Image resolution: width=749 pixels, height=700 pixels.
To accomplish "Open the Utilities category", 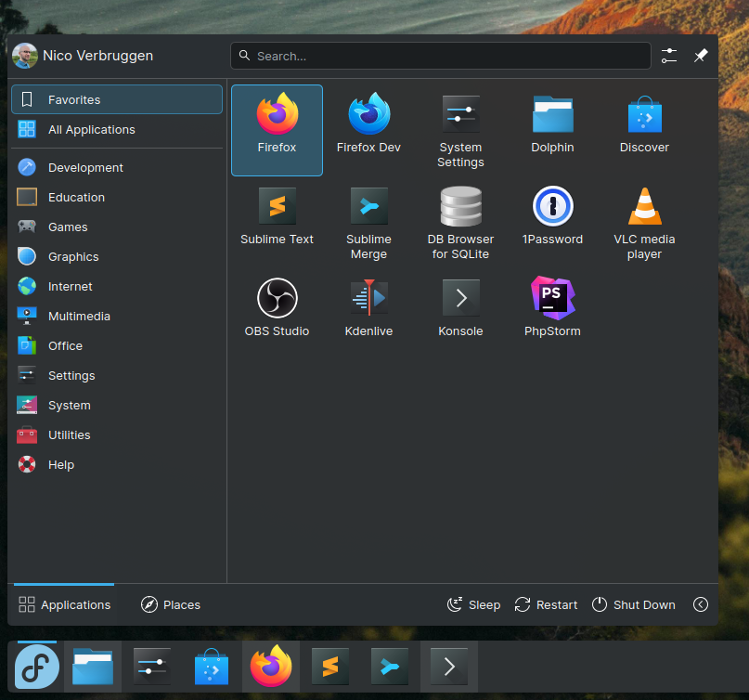I will pyautogui.click(x=117, y=434).
